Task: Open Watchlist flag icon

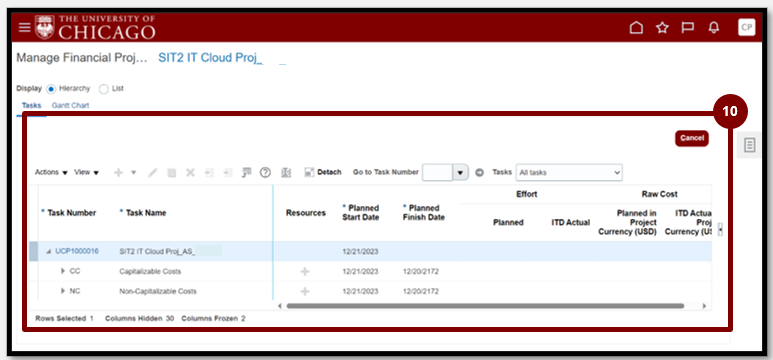Action: 688,28
